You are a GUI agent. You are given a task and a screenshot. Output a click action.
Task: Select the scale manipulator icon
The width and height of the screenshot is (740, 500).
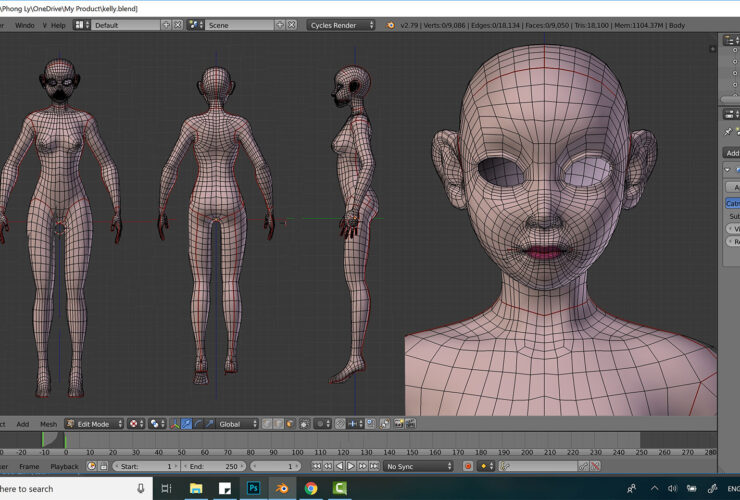tap(209, 424)
